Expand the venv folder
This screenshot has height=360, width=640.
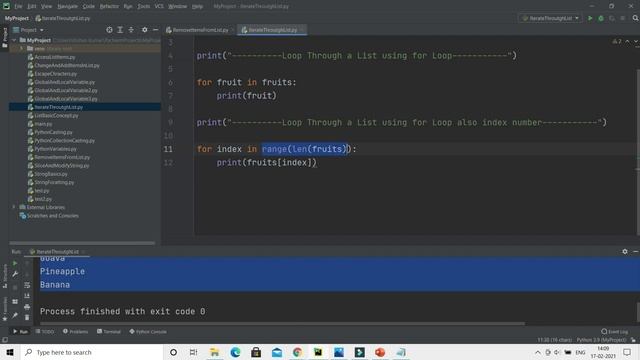click(x=22, y=49)
